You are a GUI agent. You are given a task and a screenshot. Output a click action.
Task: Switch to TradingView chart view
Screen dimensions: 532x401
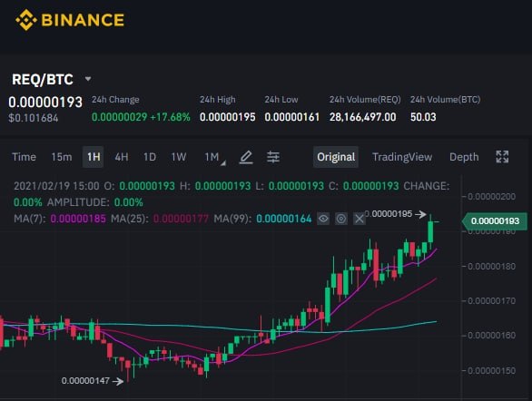(402, 157)
